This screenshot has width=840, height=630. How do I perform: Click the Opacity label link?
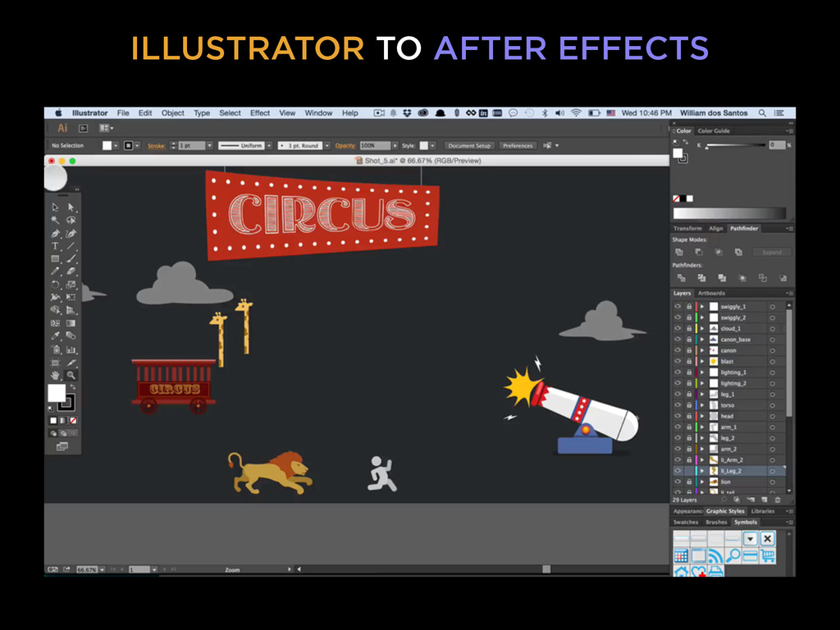point(345,146)
